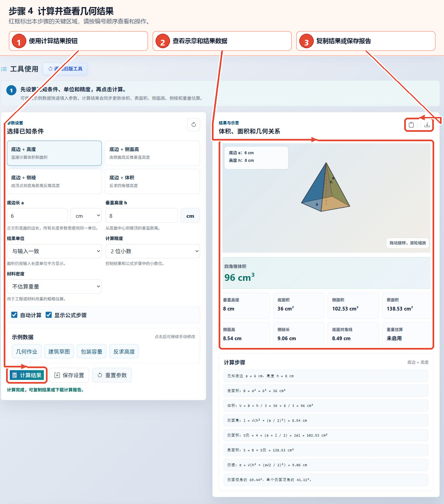Click the 计算结果 button
This screenshot has height=504, width=444.
(27, 375)
